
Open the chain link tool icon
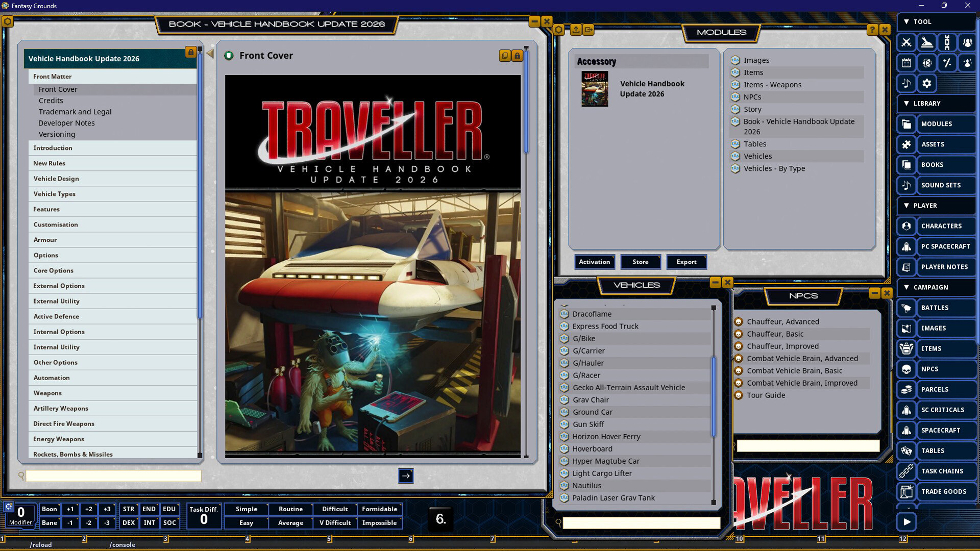coord(947,42)
